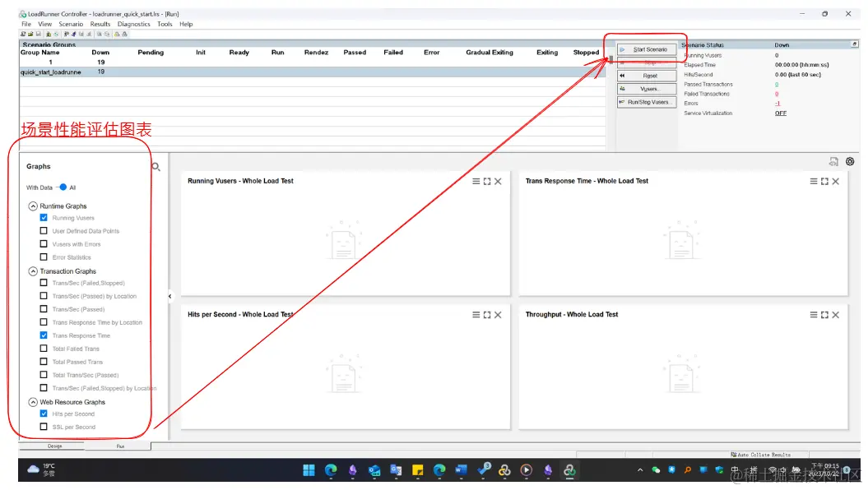This screenshot has height=490, width=868.
Task: Open graph settings gear icon
Action: click(850, 161)
